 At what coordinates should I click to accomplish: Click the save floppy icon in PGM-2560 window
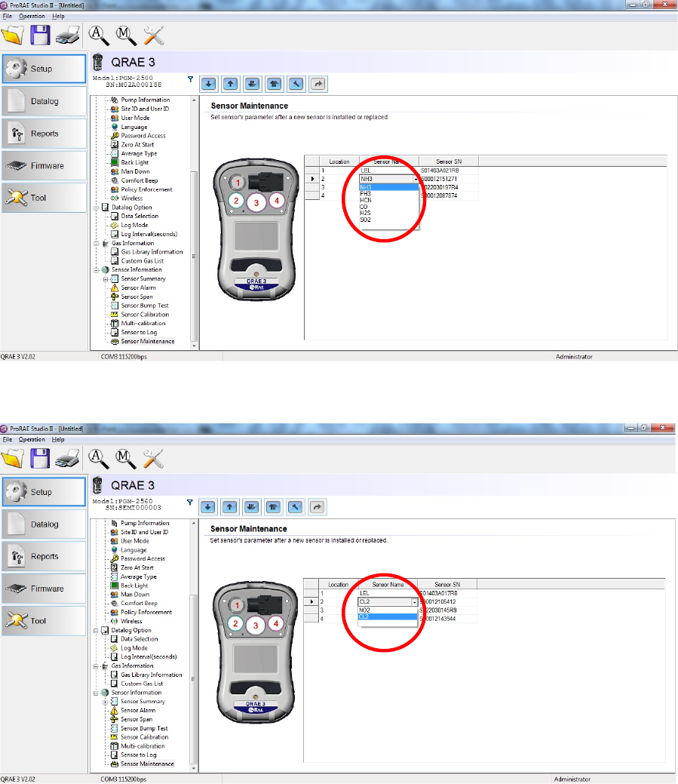click(x=40, y=459)
